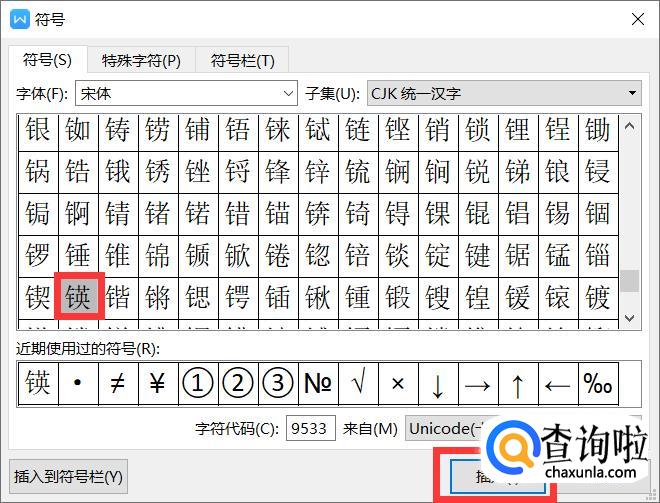Image resolution: width=660 pixels, height=503 pixels.
Task: Choose the down arrow ↓ recent symbol
Action: [438, 384]
